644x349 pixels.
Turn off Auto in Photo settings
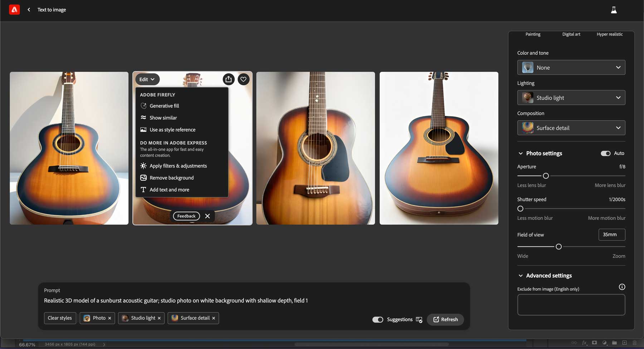tap(605, 153)
